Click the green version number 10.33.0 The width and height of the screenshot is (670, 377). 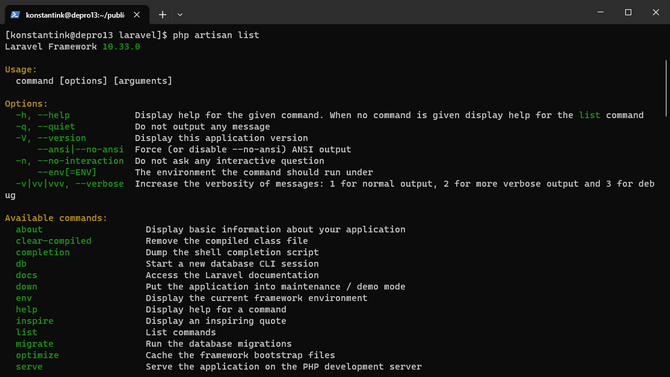[x=121, y=47]
